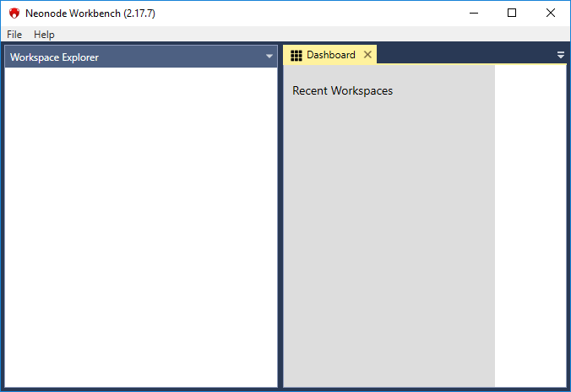Open the tab list dropdown arrow
This screenshot has width=571, height=392.
(561, 55)
